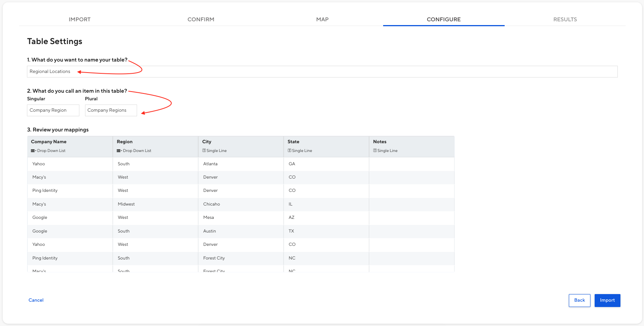Click the Drop Down List icon under Region

coord(119,151)
